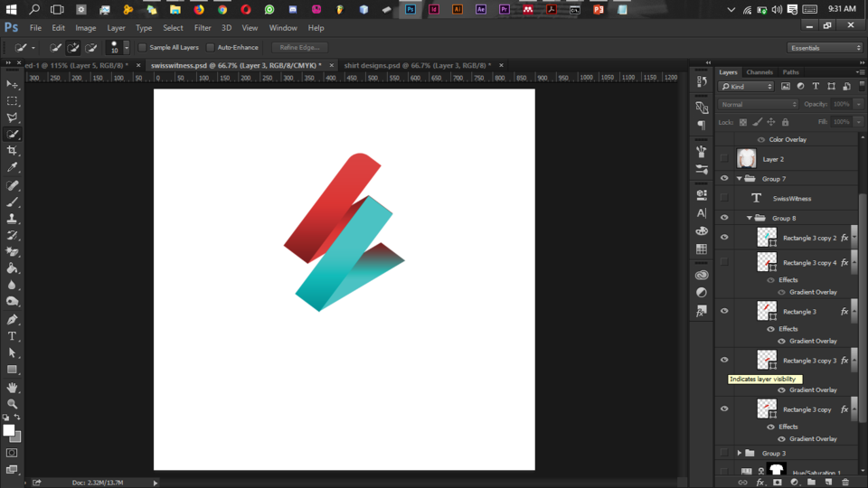Image resolution: width=868 pixels, height=488 pixels.
Task: Switch to Channels tab
Action: coord(759,72)
